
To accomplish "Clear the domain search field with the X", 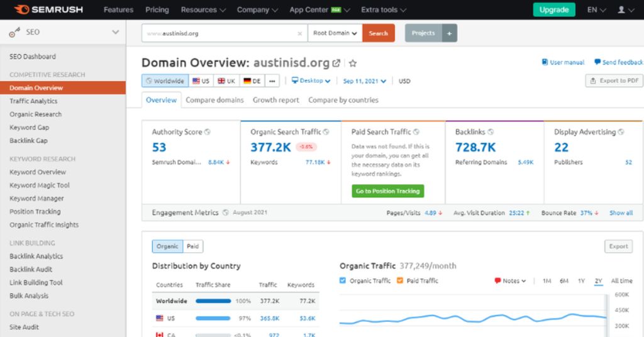I will (x=300, y=34).
